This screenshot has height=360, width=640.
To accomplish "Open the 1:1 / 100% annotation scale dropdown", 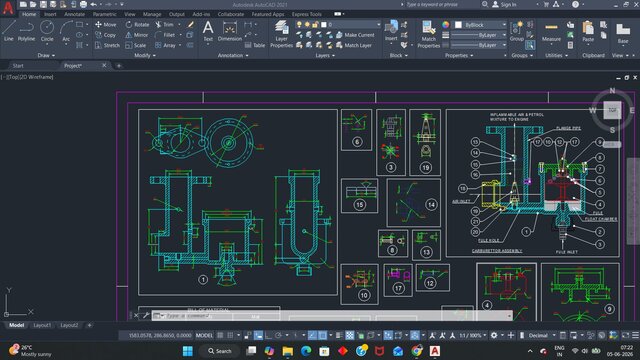I will [472, 336].
